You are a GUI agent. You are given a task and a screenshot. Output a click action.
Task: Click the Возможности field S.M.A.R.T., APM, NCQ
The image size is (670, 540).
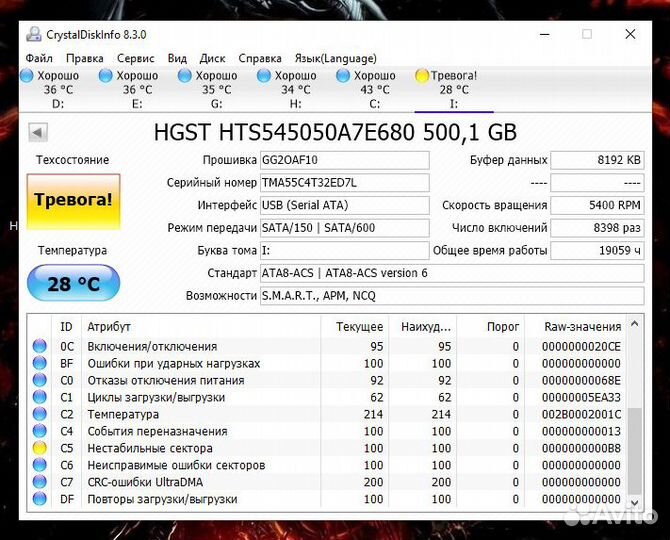(452, 296)
